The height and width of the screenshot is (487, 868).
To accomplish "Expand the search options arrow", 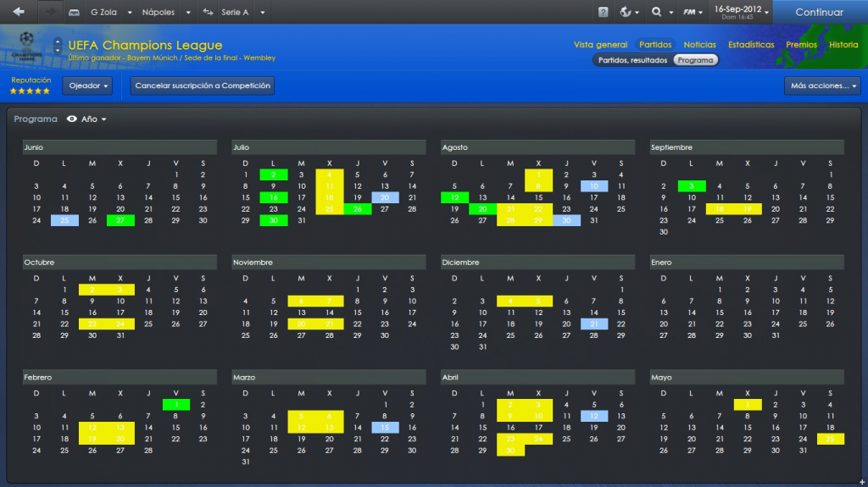I will 671,12.
